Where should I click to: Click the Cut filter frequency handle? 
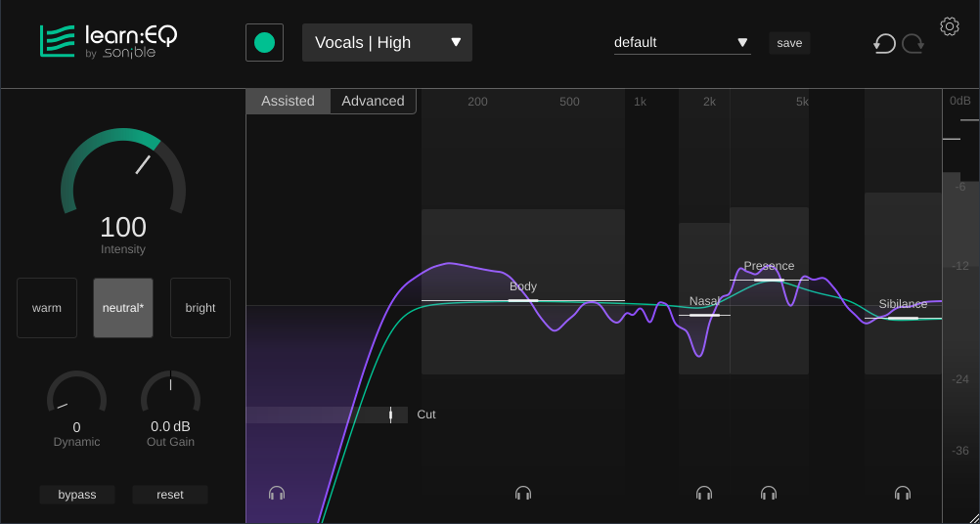tap(390, 415)
